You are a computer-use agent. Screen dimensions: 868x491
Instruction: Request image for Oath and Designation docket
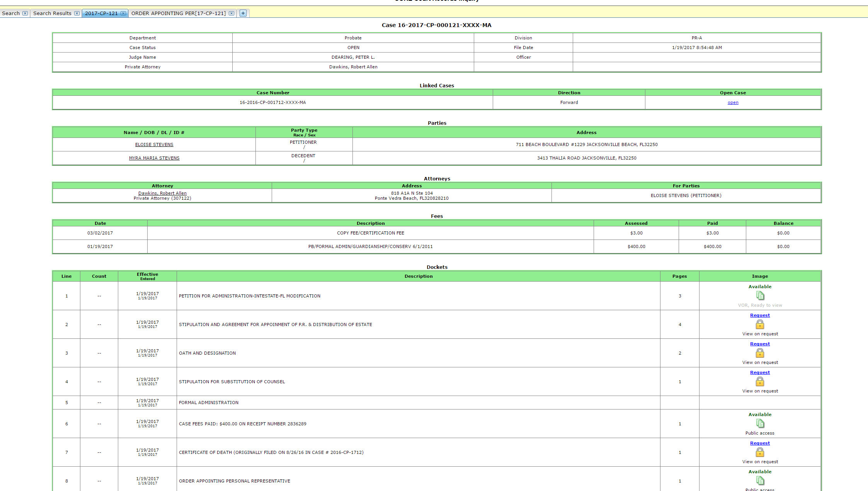click(x=760, y=344)
